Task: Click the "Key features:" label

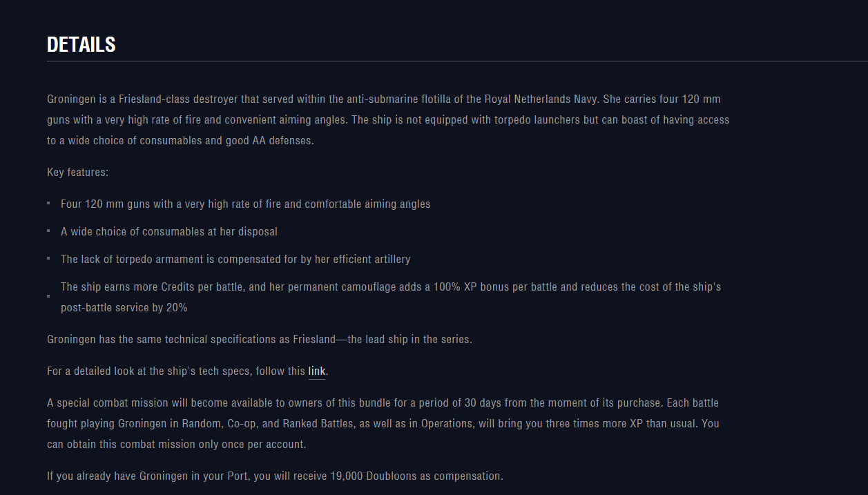Action: pyautogui.click(x=77, y=173)
